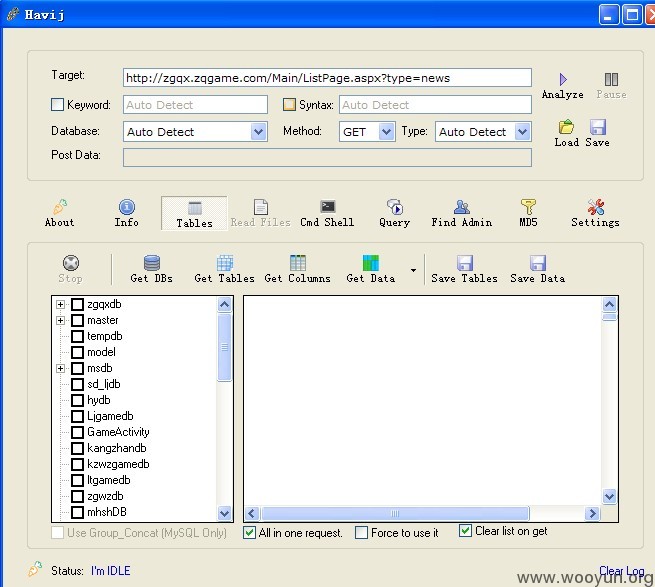Image resolution: width=655 pixels, height=587 pixels.
Task: Click database list scroll down arrow
Action: coord(224,513)
